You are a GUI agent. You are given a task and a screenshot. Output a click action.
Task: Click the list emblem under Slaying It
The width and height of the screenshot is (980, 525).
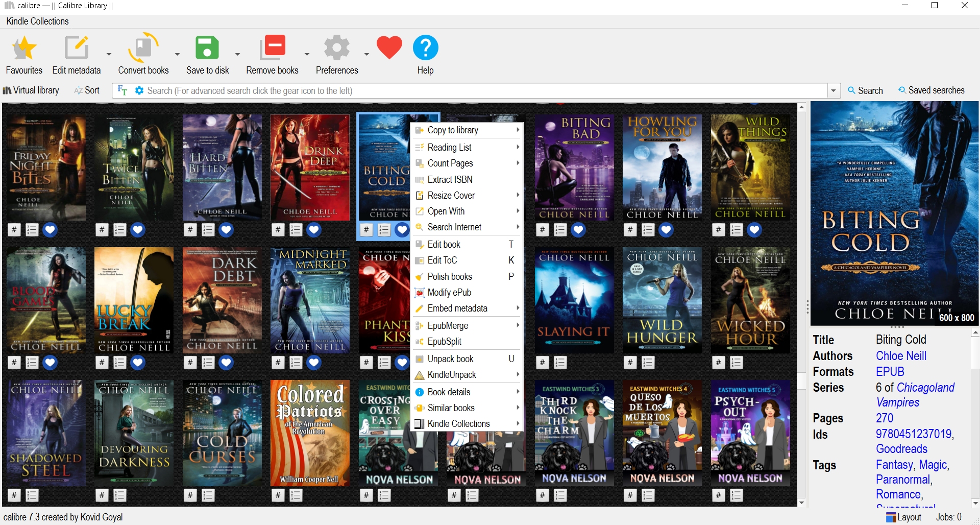pyautogui.click(x=560, y=363)
